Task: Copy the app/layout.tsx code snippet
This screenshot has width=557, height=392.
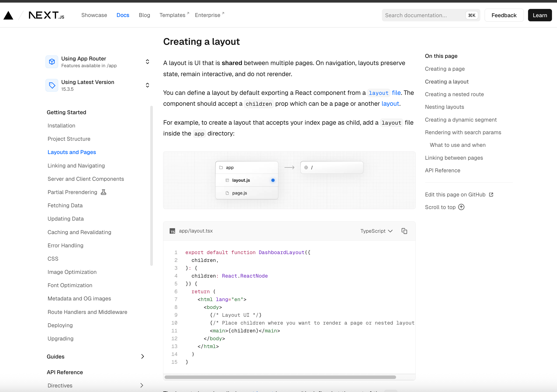Action: pos(404,231)
